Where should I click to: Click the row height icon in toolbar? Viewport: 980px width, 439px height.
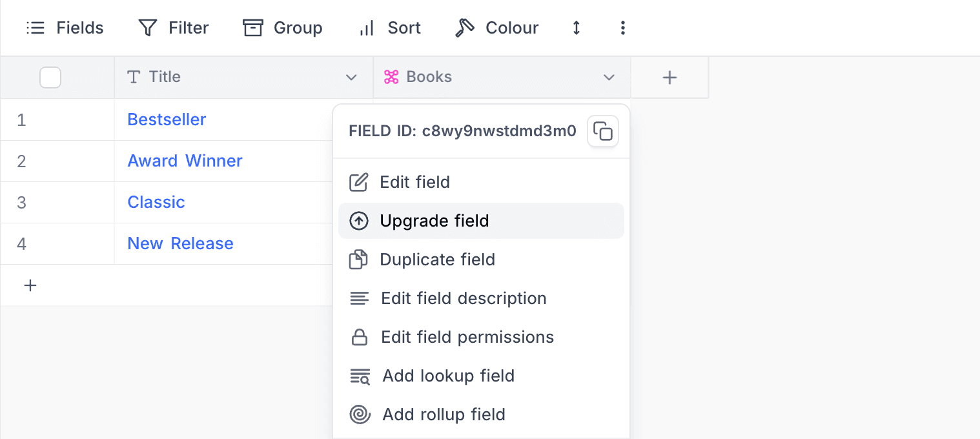(577, 28)
